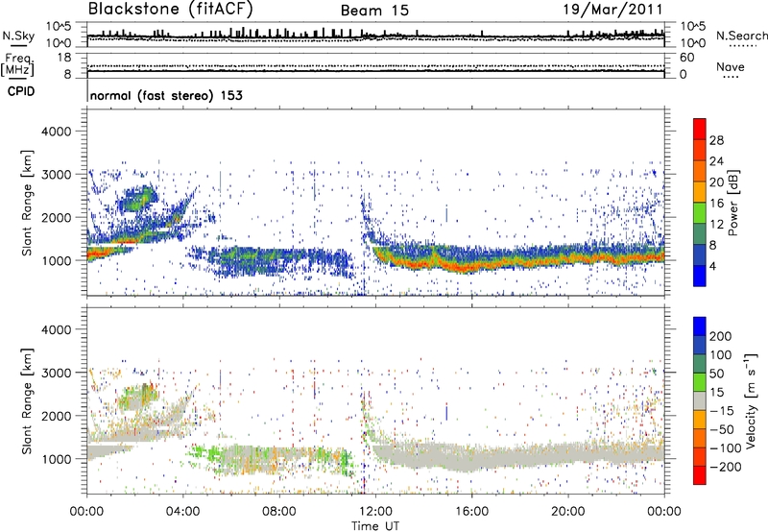Click the blue bottom segment of Power color bar

click(x=700, y=276)
